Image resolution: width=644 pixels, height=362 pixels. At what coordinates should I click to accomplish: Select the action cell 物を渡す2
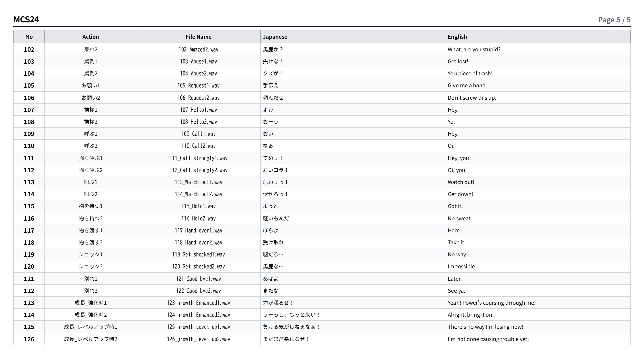(91, 242)
